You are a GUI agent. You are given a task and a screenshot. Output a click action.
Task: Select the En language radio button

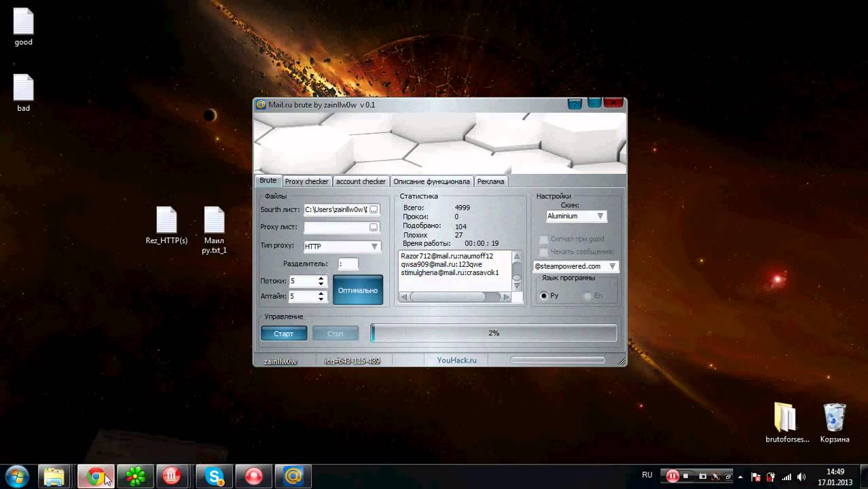click(587, 296)
